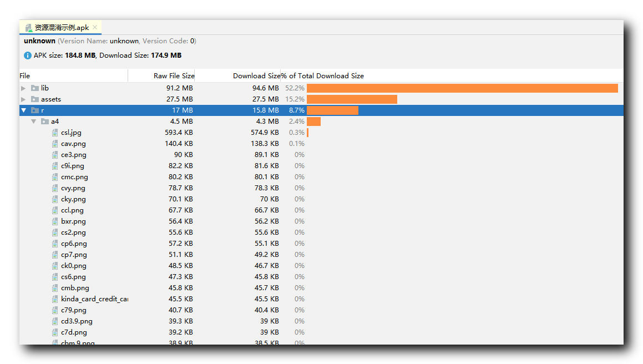Click the ck0.png file icon
The width and height of the screenshot is (643, 364).
[x=55, y=266]
